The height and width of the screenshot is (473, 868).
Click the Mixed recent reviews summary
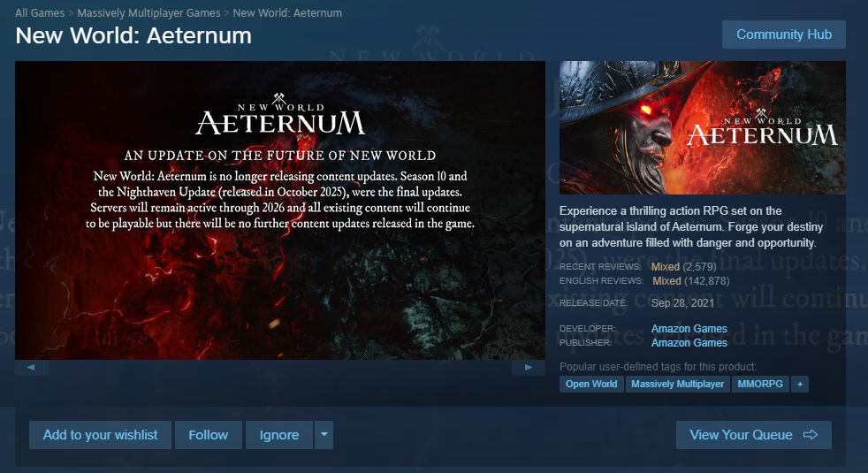(666, 267)
